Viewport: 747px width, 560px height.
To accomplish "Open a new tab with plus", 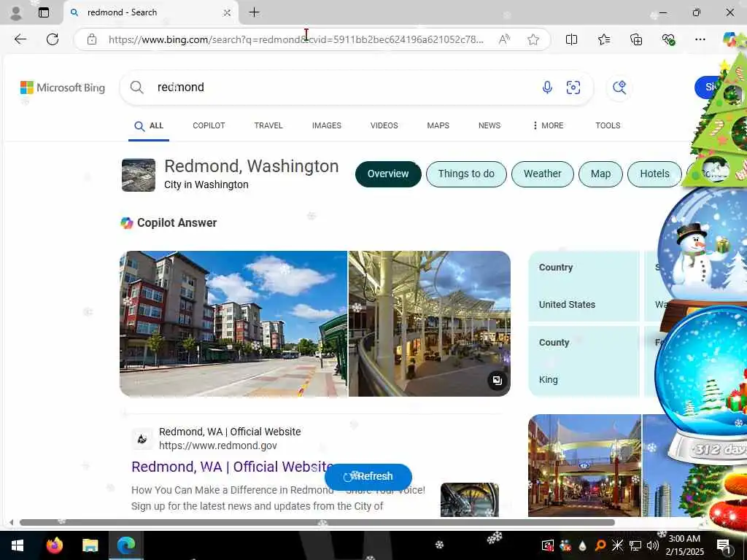I will [x=255, y=12].
